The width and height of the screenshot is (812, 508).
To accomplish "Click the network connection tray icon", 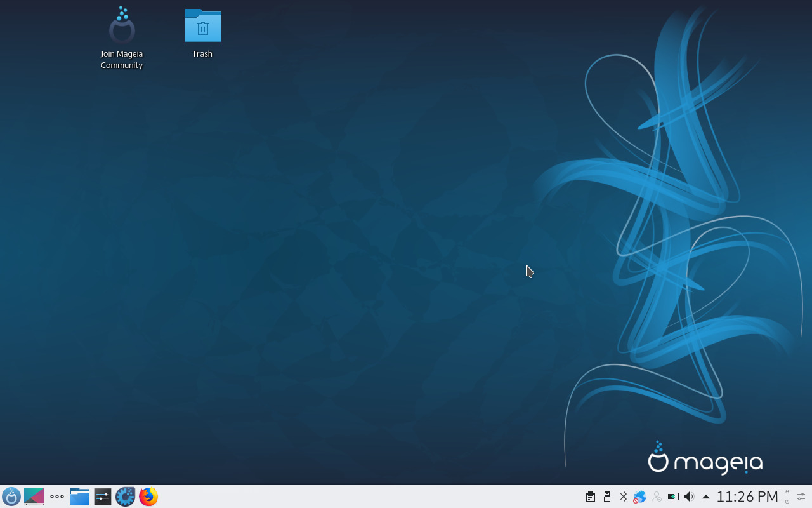I will [x=639, y=497].
